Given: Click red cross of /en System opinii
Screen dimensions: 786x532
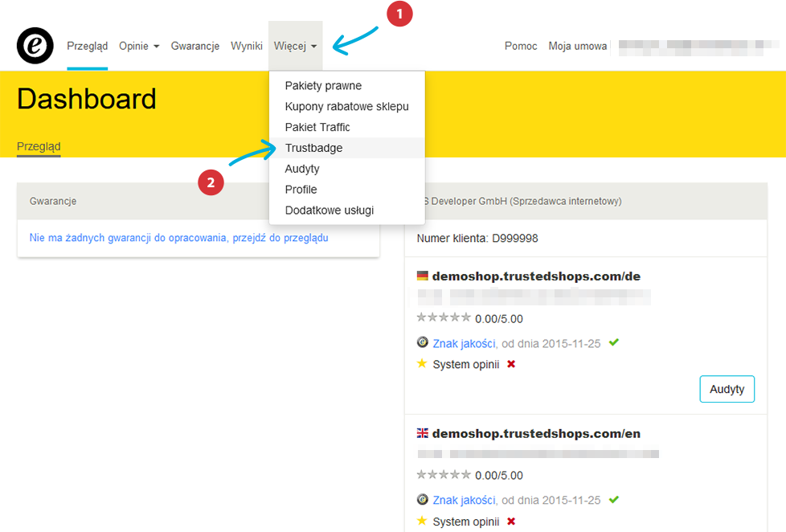Looking at the screenshot, I should (511, 522).
